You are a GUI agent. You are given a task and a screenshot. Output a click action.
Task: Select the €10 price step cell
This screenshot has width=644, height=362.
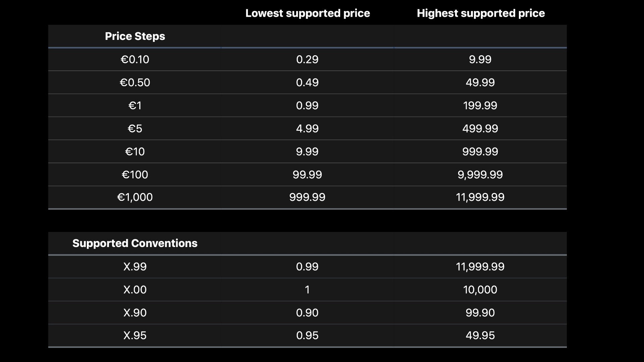pos(135,152)
